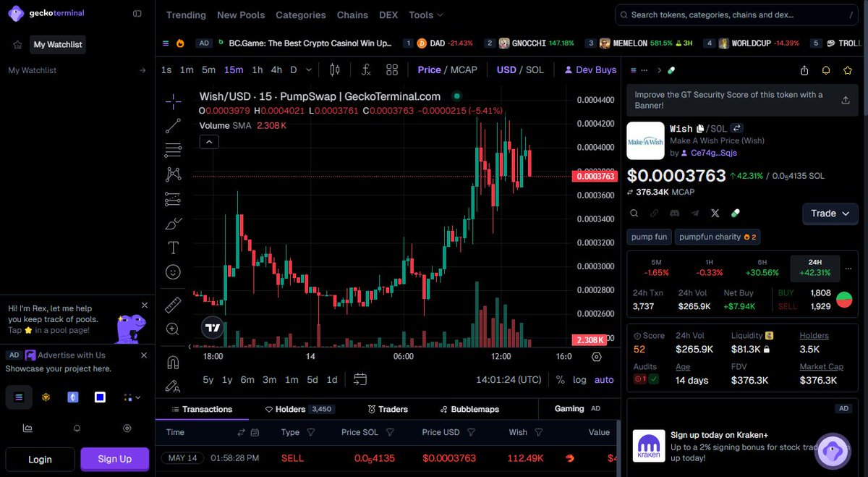868x477 pixels.
Task: Toggle log scale on chart
Action: pos(579,380)
